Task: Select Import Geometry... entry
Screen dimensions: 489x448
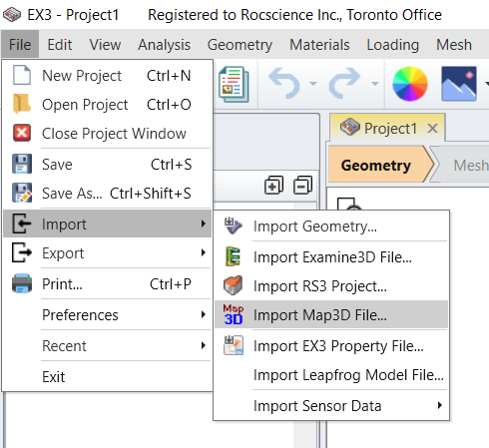Action: 331,226
